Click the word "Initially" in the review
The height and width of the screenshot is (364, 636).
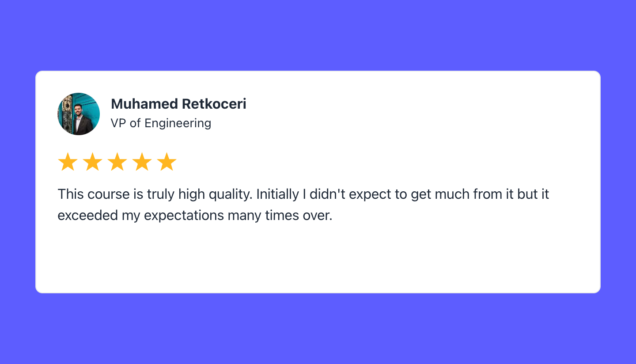(x=277, y=194)
